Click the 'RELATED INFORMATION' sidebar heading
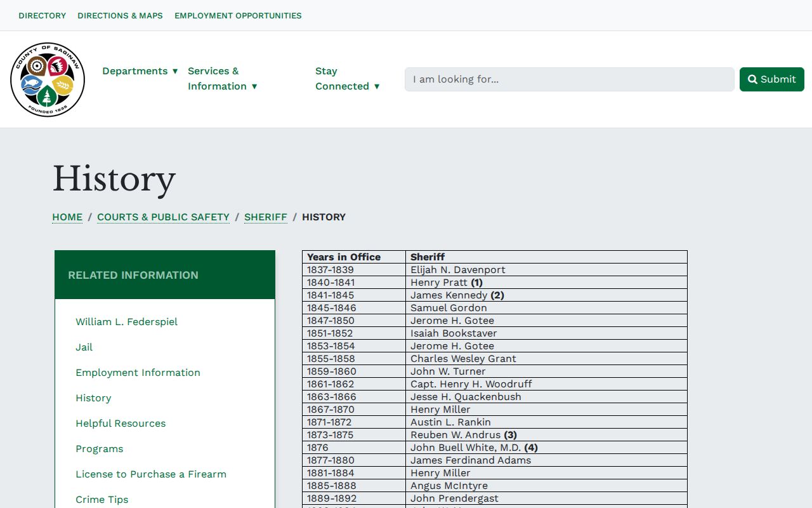The height and width of the screenshot is (508, 812). coord(133,275)
